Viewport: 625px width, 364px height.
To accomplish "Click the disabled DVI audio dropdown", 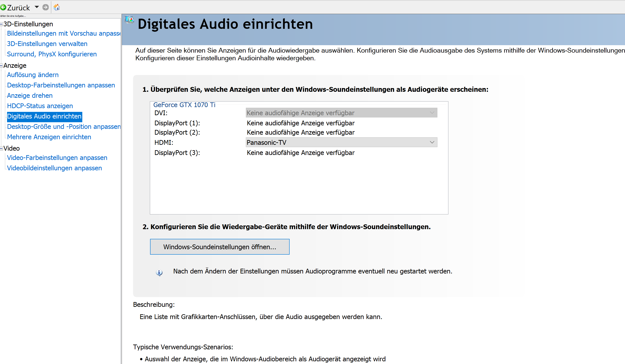I will 341,113.
